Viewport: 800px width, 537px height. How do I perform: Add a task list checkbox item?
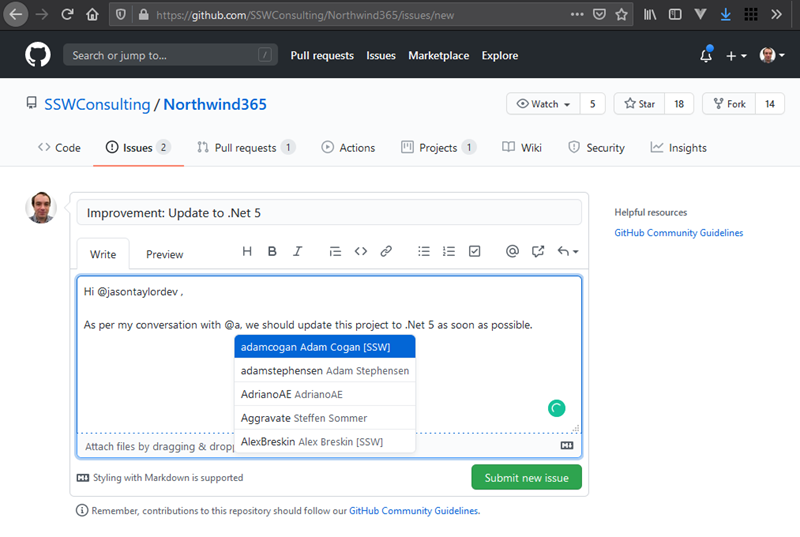tap(475, 252)
